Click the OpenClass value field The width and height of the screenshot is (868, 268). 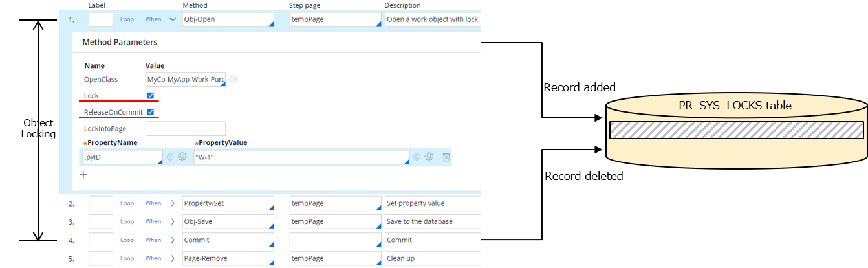click(x=186, y=79)
